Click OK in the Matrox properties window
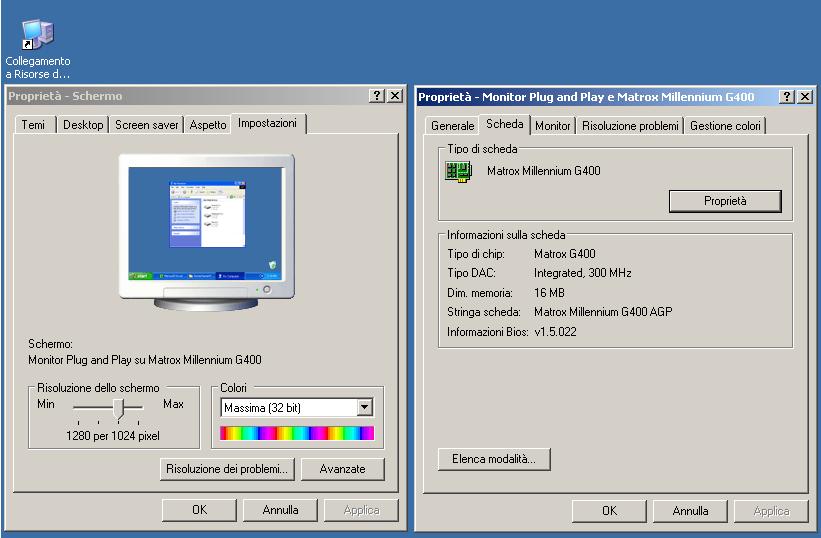This screenshot has height=538, width=821. [609, 511]
